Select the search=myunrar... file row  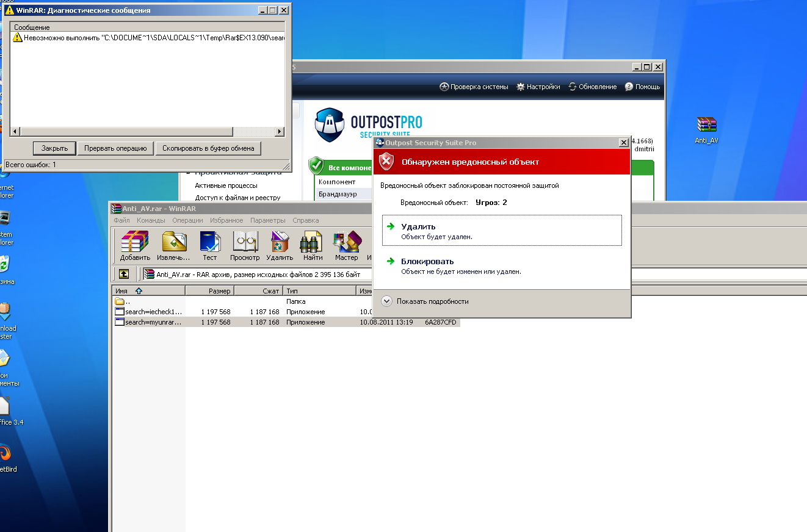click(285, 322)
